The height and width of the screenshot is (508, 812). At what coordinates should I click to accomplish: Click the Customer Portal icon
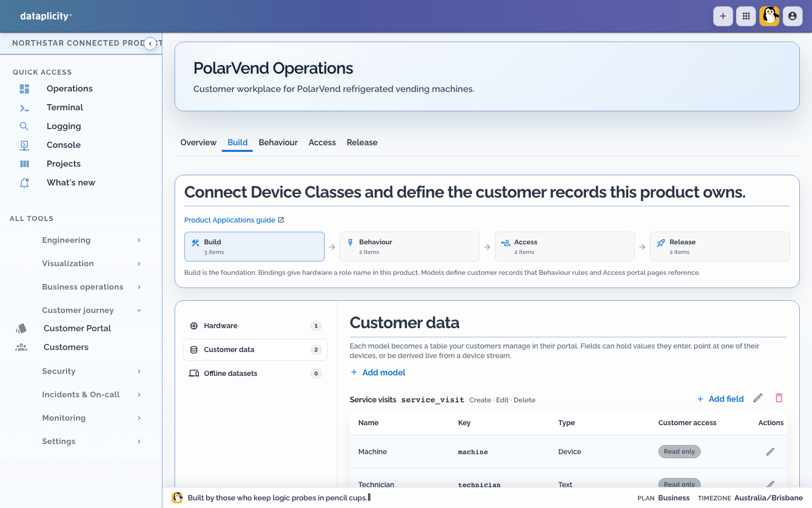pos(21,329)
